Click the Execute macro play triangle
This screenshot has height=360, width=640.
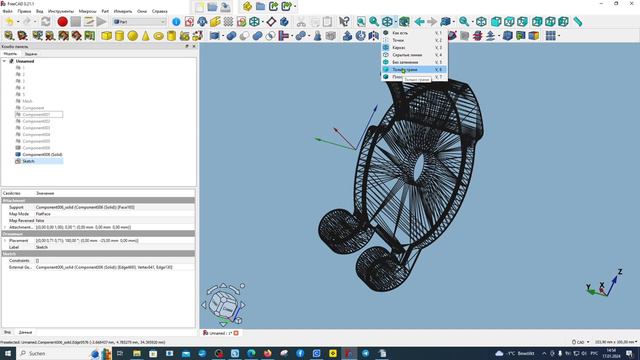[x=101, y=22]
